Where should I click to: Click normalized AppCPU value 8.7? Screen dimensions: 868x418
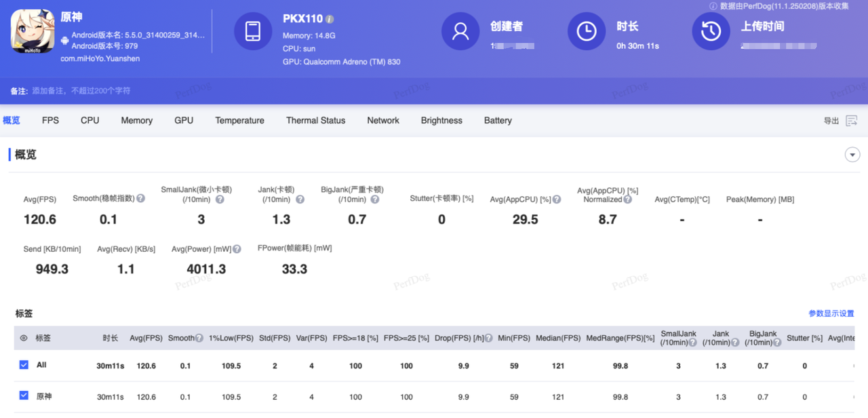click(x=608, y=219)
